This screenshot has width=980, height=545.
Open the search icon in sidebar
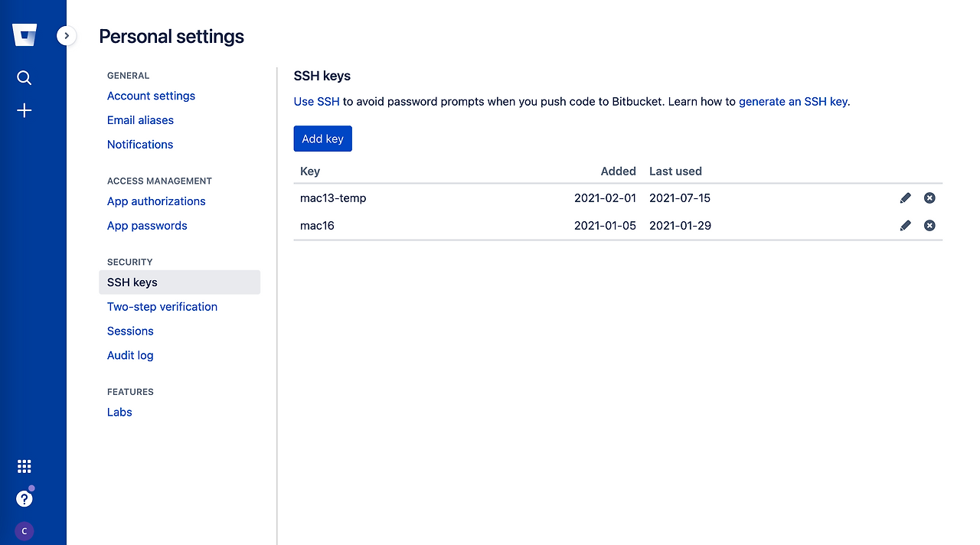pyautogui.click(x=24, y=78)
